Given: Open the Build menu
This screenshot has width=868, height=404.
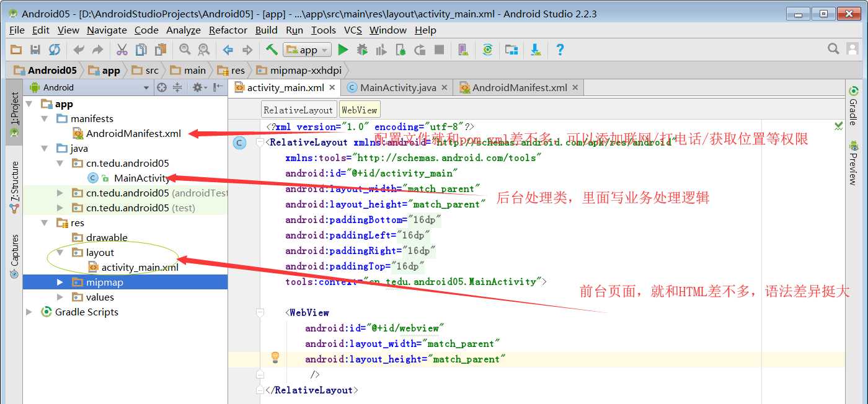Looking at the screenshot, I should click(267, 30).
